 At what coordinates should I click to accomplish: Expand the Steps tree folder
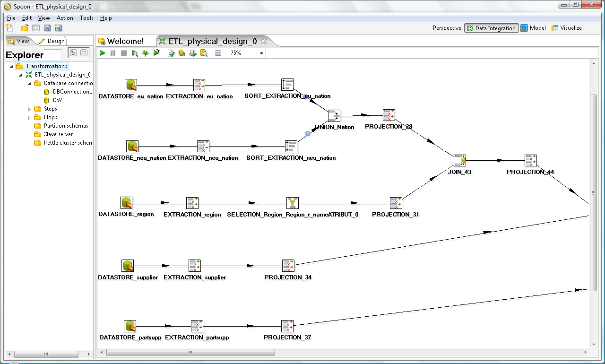(x=29, y=109)
